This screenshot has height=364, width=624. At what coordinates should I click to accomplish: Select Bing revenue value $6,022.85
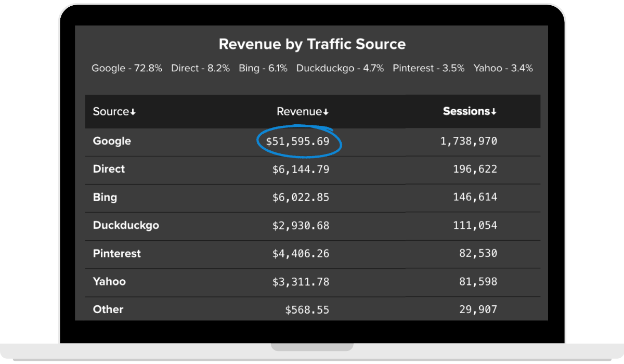(301, 197)
